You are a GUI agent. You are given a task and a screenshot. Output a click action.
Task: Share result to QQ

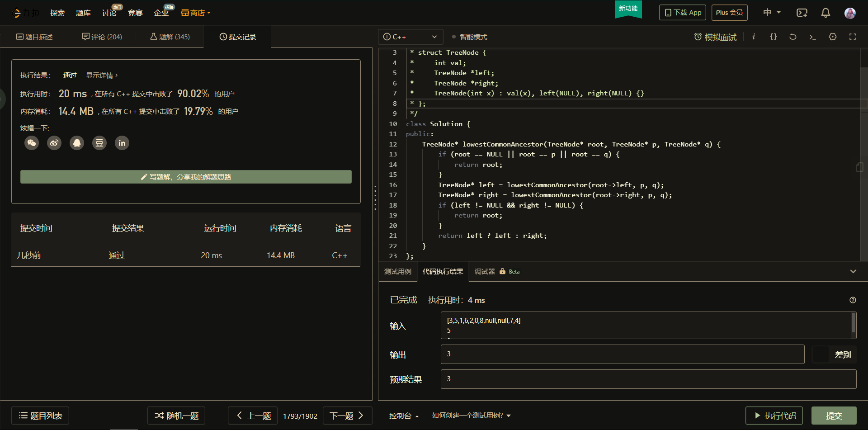coord(77,143)
